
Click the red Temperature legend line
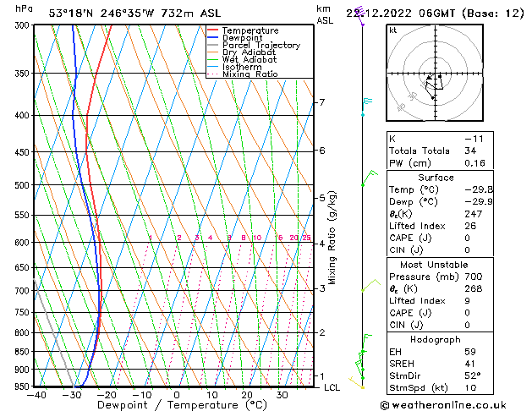pos(213,30)
